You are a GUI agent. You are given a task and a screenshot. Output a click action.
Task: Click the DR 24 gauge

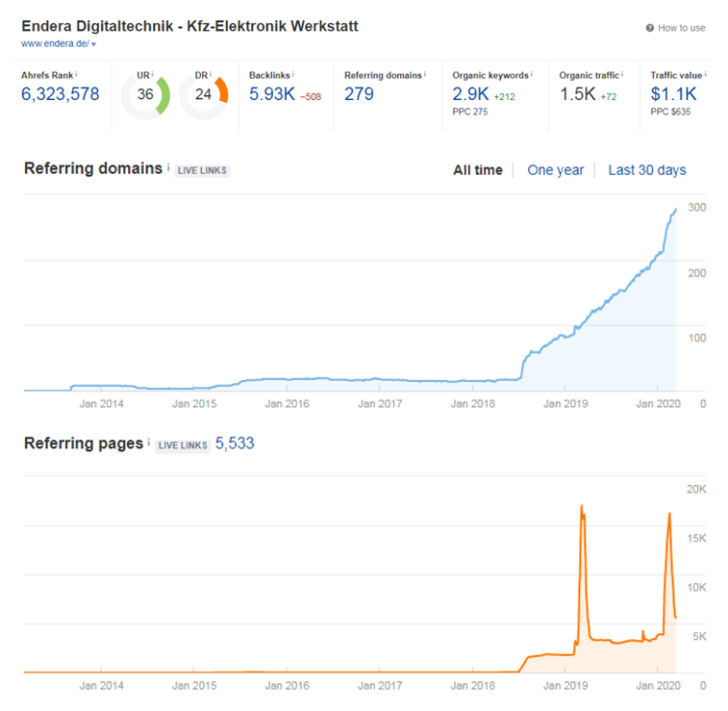pyautogui.click(x=204, y=95)
